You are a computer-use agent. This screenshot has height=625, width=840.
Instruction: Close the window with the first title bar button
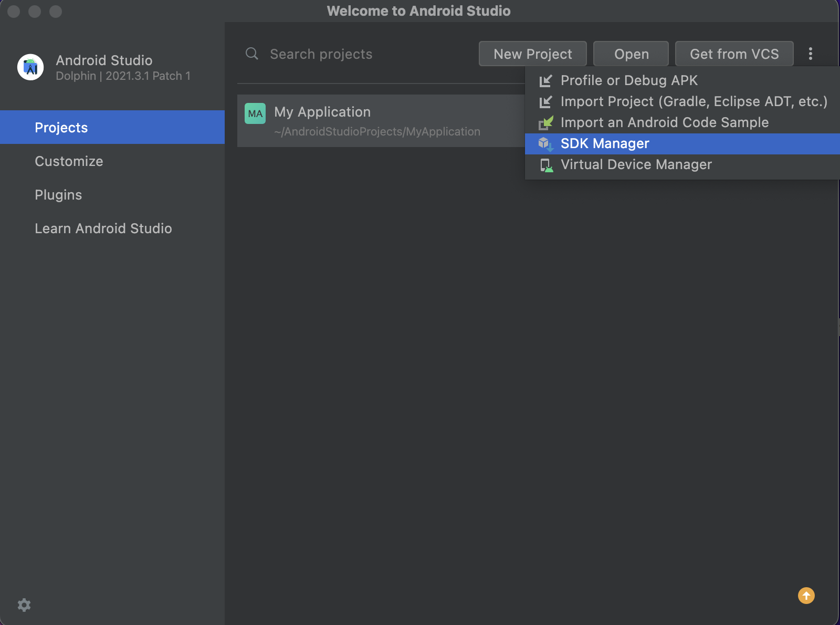click(14, 11)
